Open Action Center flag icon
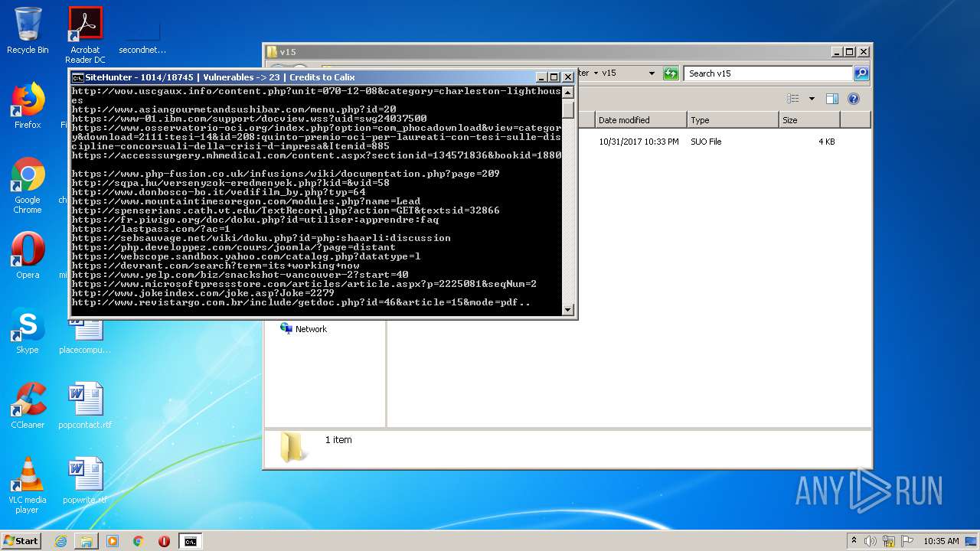The height and width of the screenshot is (551, 980). click(907, 541)
